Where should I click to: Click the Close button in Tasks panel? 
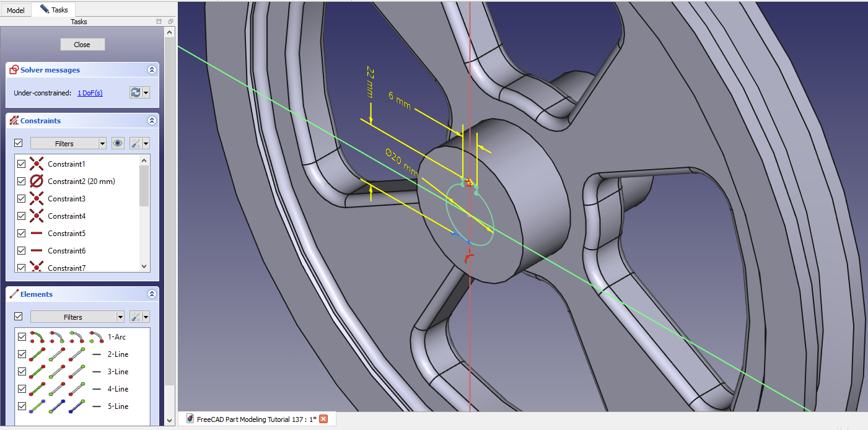click(x=82, y=45)
